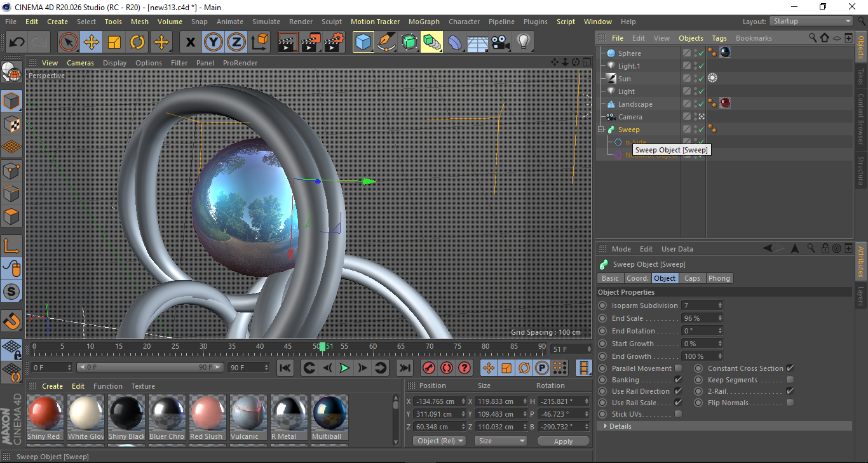Collapse the Sweep object tree
The height and width of the screenshot is (463, 868).
(602, 130)
